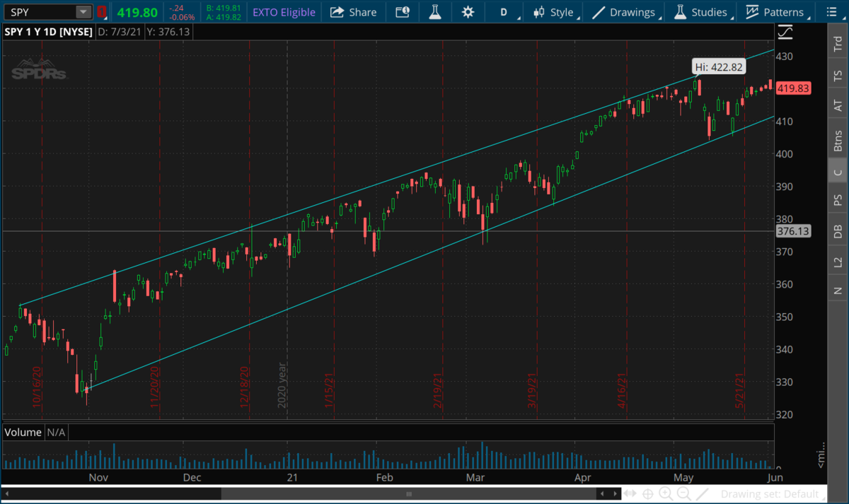
Task: Click the Volume study label
Action: pos(23,432)
